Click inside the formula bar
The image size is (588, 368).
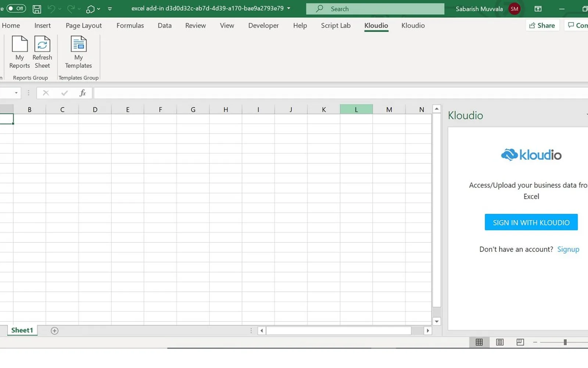(341, 93)
